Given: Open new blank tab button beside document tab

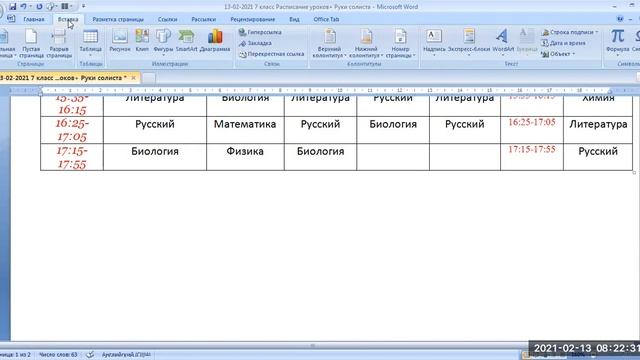Looking at the screenshot, I should [149, 78].
